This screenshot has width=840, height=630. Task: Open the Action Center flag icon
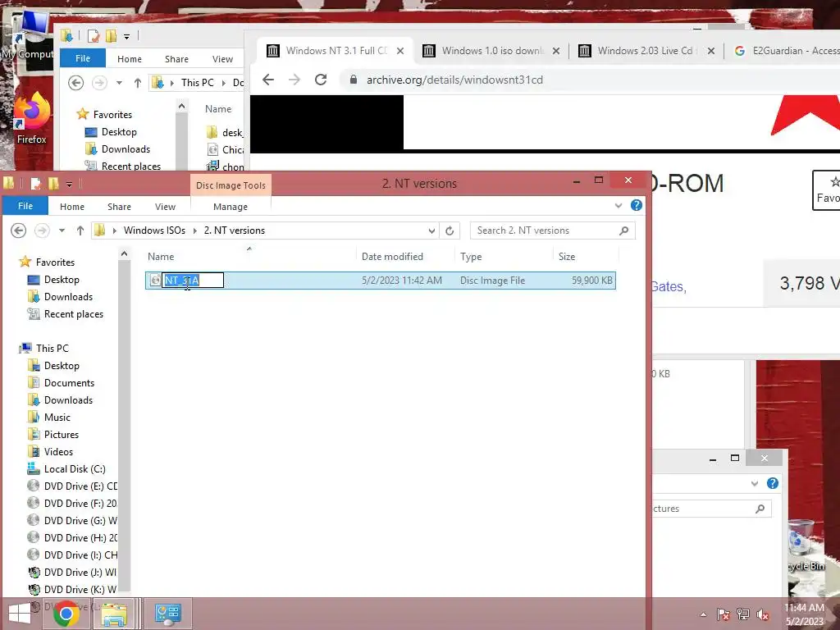point(723,614)
